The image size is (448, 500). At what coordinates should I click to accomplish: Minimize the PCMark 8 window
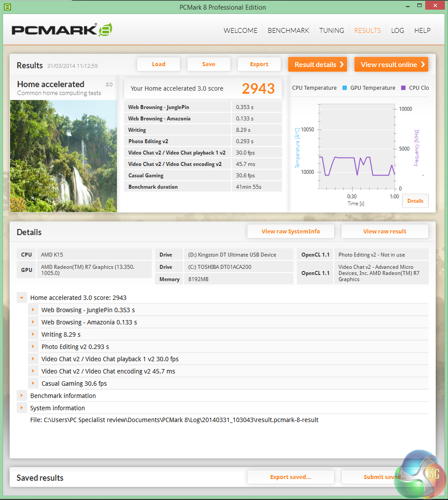[x=408, y=6]
